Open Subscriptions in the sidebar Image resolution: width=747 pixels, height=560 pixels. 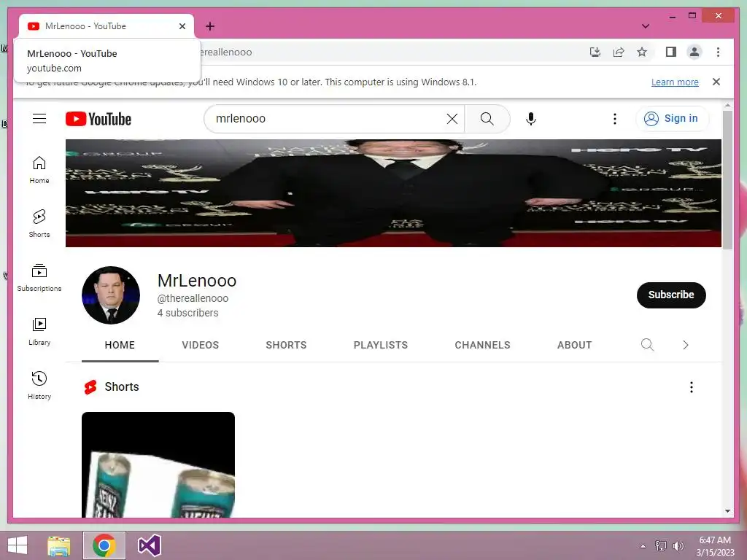[39, 278]
